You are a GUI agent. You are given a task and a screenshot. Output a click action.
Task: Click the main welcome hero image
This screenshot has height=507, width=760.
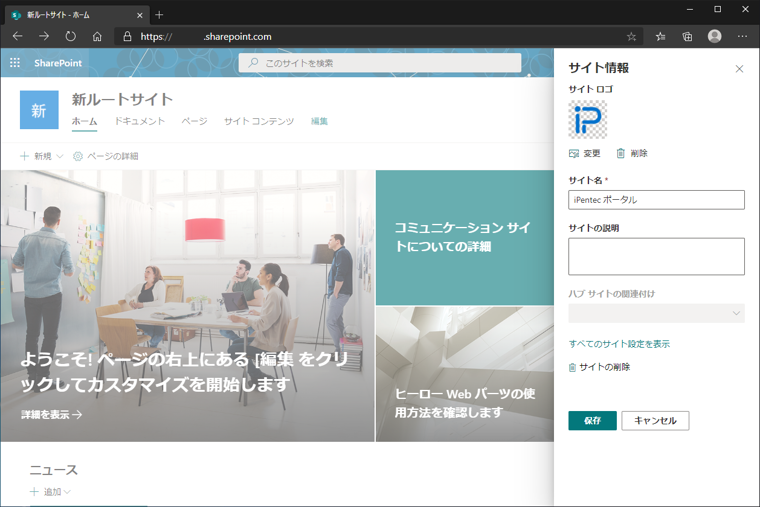(188, 306)
